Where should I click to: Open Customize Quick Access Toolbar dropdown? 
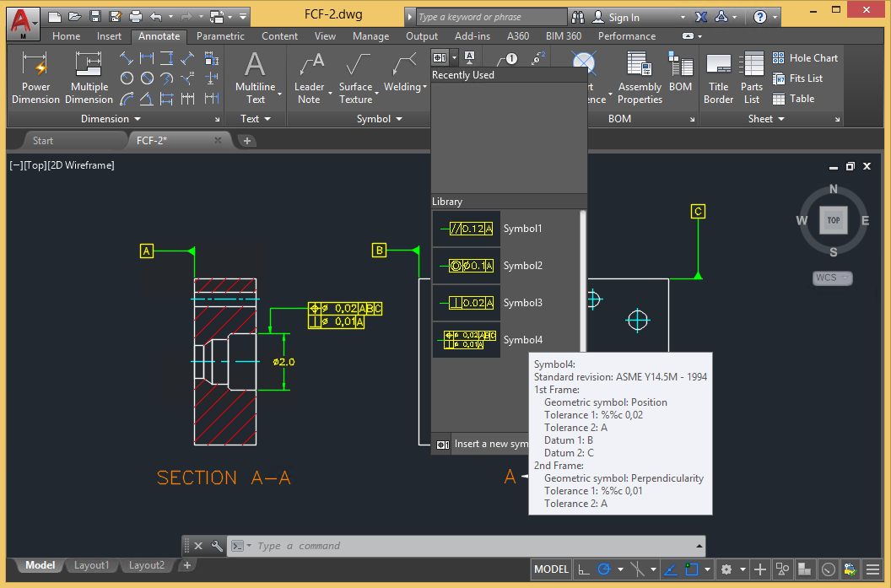pos(243,17)
